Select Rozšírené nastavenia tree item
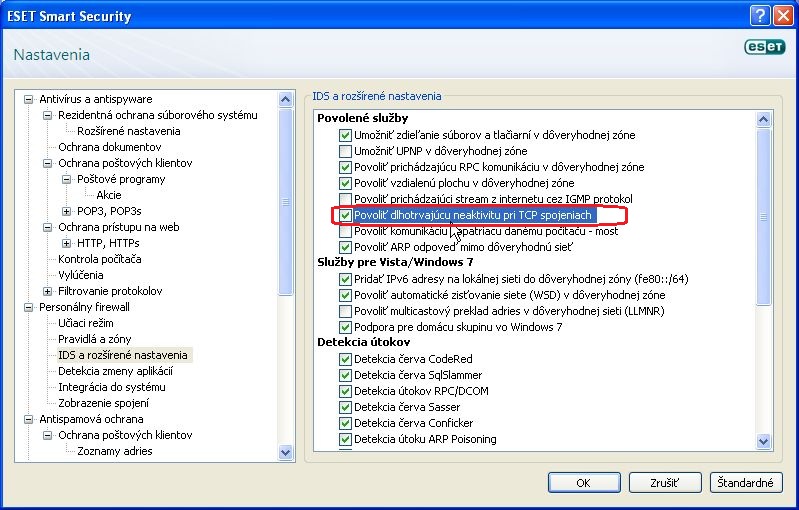 pyautogui.click(x=128, y=131)
